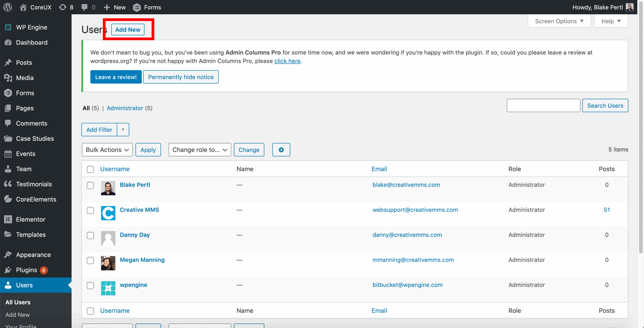Click the Templates folder icon
The width and height of the screenshot is (644, 328).
[8, 235]
